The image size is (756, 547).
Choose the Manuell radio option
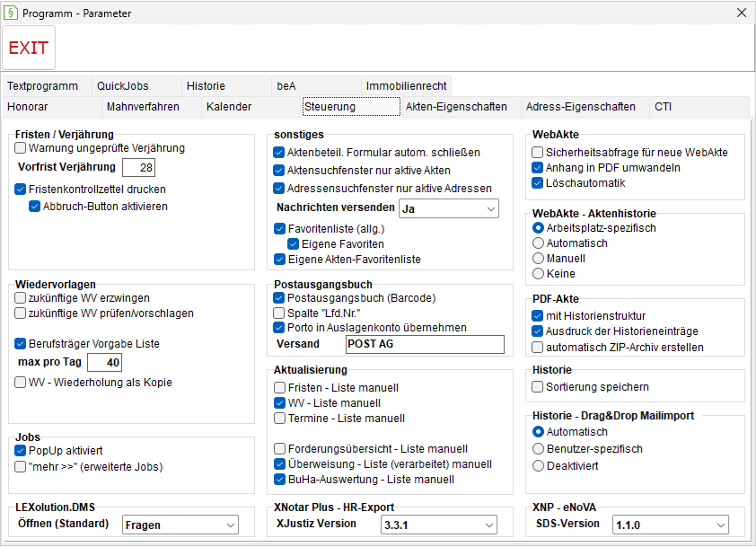pos(538,259)
